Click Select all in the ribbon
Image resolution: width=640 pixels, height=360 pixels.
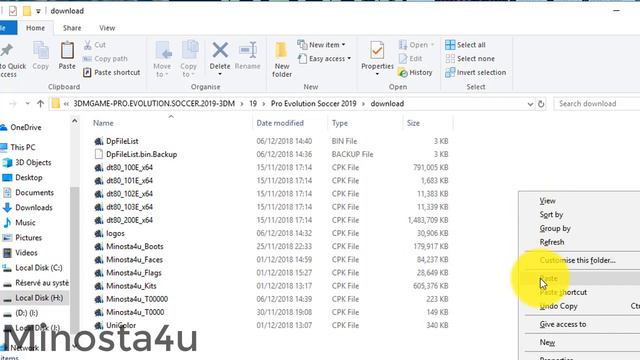[x=465, y=45]
